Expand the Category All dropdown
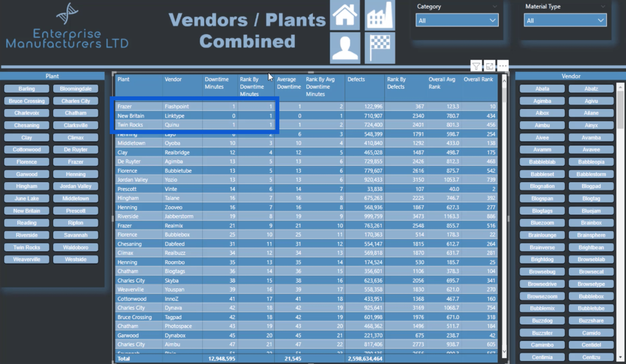Image resolution: width=626 pixels, height=364 pixels. pyautogui.click(x=457, y=20)
